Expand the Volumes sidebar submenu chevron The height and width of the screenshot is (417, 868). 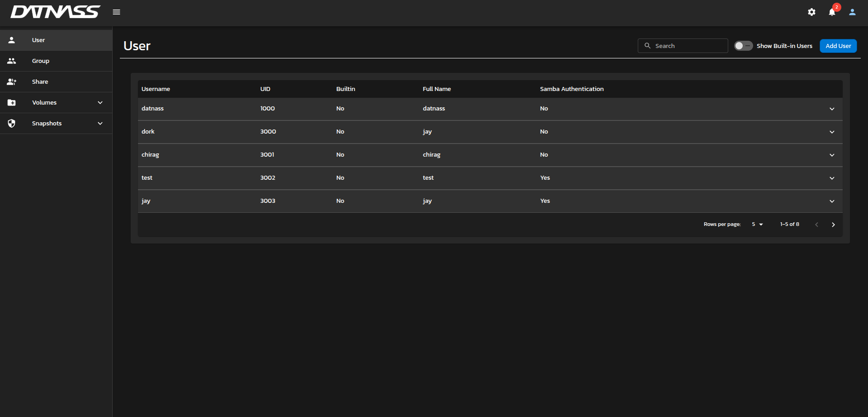[100, 103]
